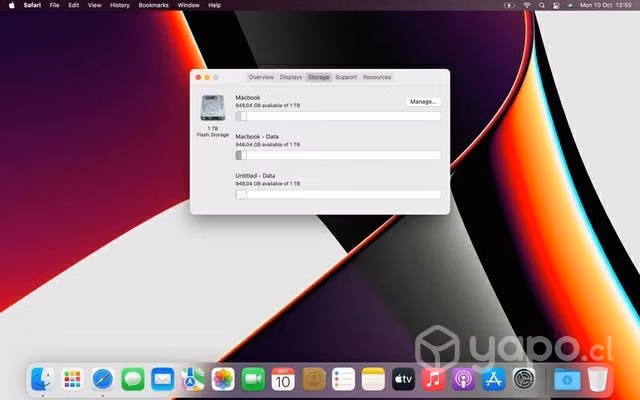Open Spotlight search icon
Viewport: 640px width, 400px height.
tap(542, 5)
